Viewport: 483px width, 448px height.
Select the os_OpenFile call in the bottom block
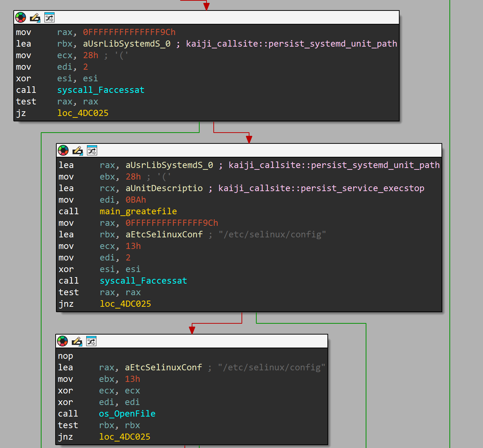click(x=127, y=414)
